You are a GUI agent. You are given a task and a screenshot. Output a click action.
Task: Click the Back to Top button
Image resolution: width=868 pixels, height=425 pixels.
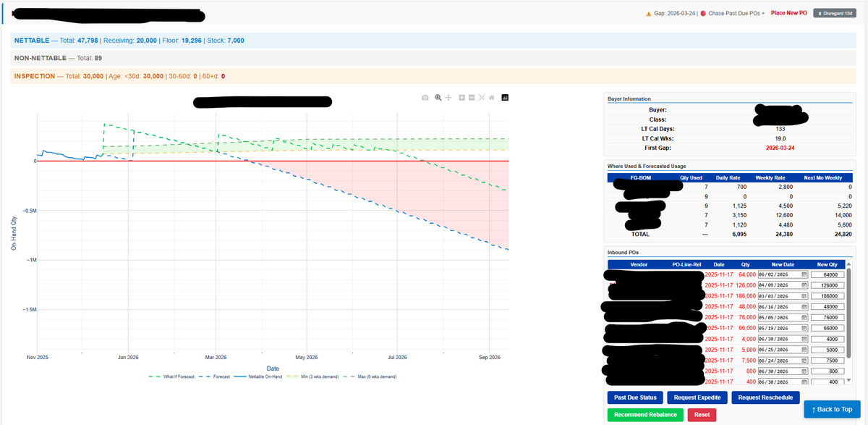(833, 409)
